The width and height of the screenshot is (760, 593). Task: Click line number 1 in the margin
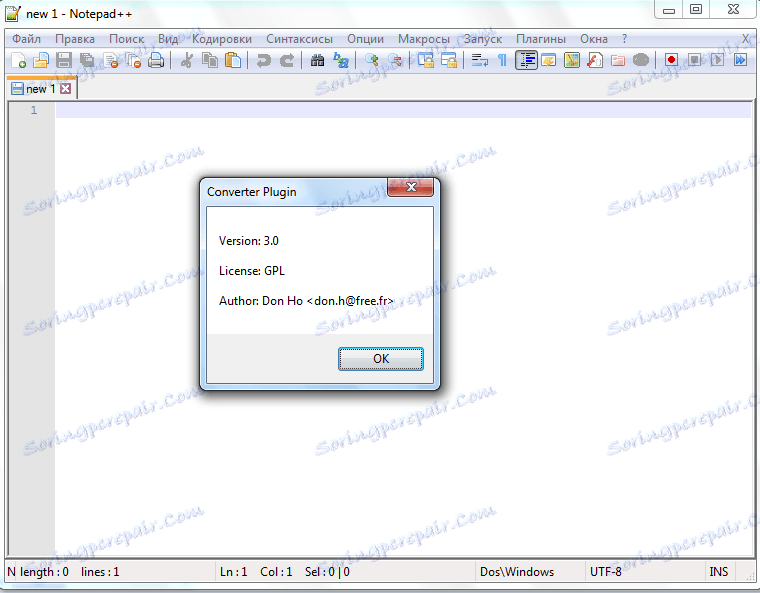(x=34, y=110)
